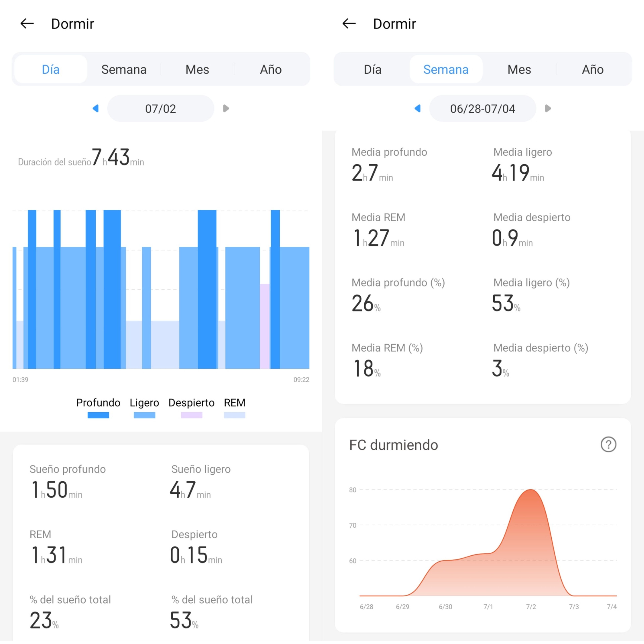Tap Despierto legend color swatch
Image resolution: width=644 pixels, height=644 pixels.
pos(191,415)
